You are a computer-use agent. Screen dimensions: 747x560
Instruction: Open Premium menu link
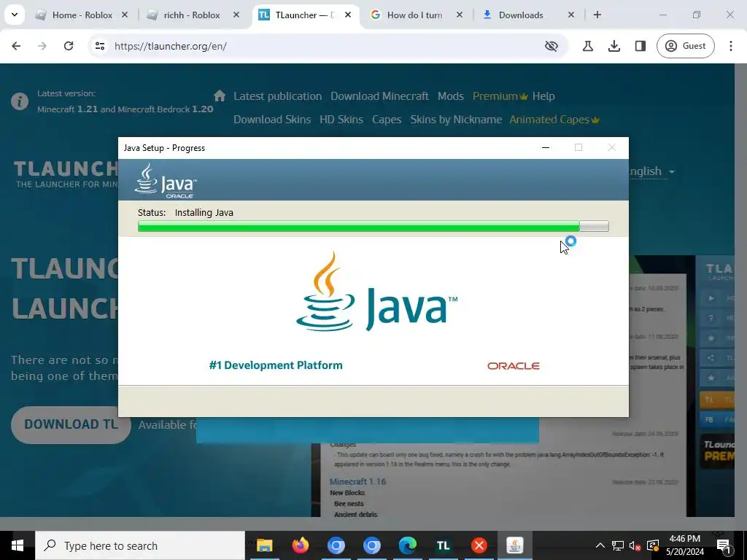tap(500, 96)
